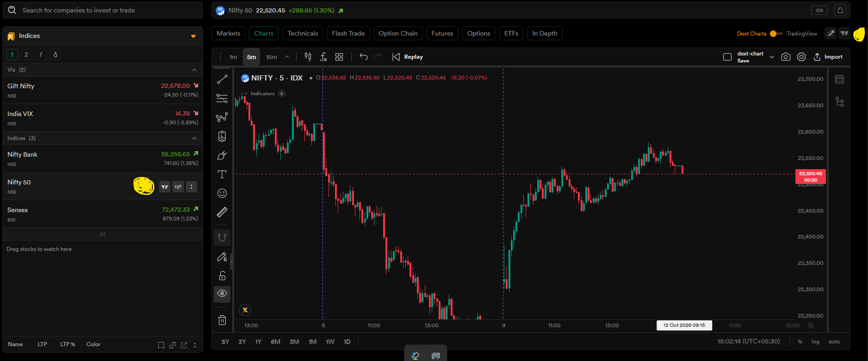Toggle magnet mode for drawings
868x361 pixels.
click(222, 238)
